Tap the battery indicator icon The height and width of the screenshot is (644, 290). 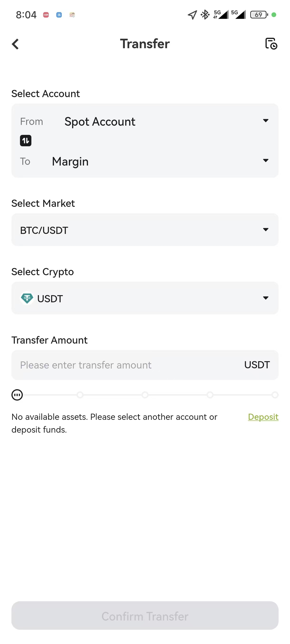point(259,15)
